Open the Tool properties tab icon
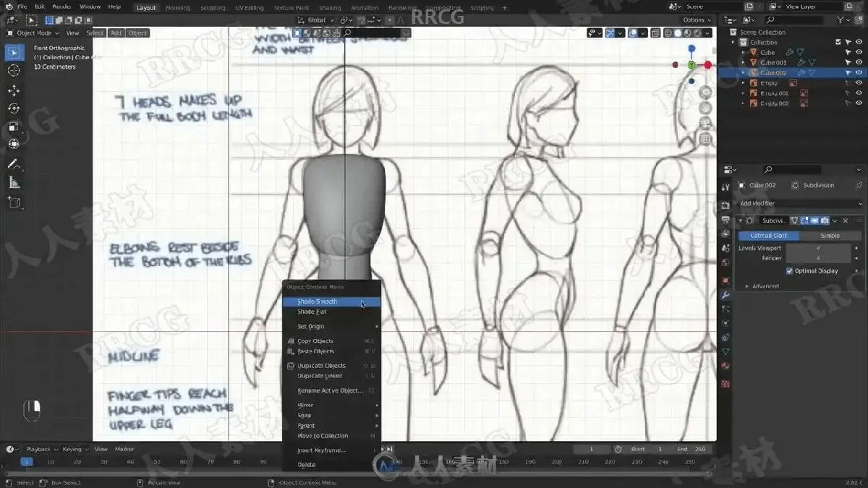 pyautogui.click(x=726, y=187)
